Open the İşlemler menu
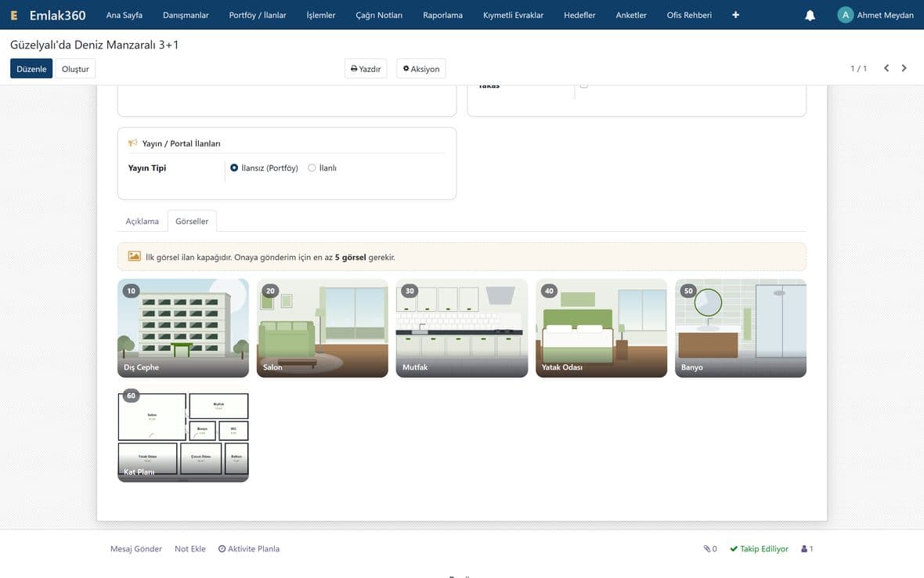 [321, 15]
